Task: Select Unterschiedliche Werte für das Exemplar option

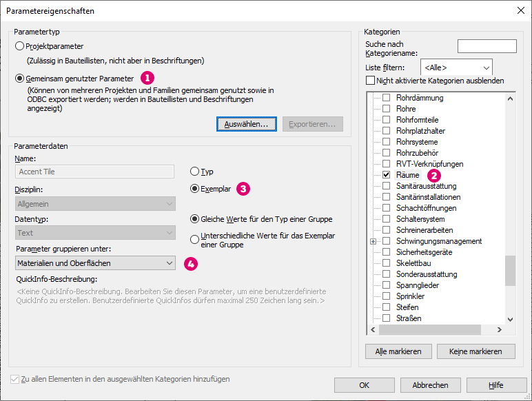Action: 194,240
